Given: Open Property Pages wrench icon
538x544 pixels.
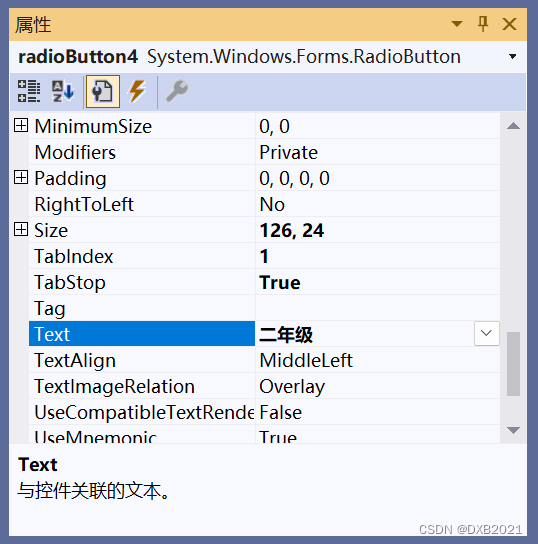Looking at the screenshot, I should 177,91.
